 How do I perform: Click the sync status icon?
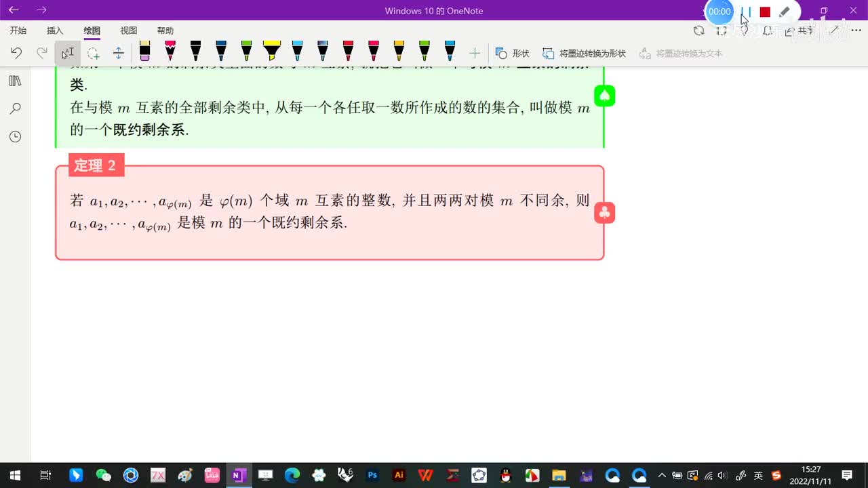(x=699, y=30)
